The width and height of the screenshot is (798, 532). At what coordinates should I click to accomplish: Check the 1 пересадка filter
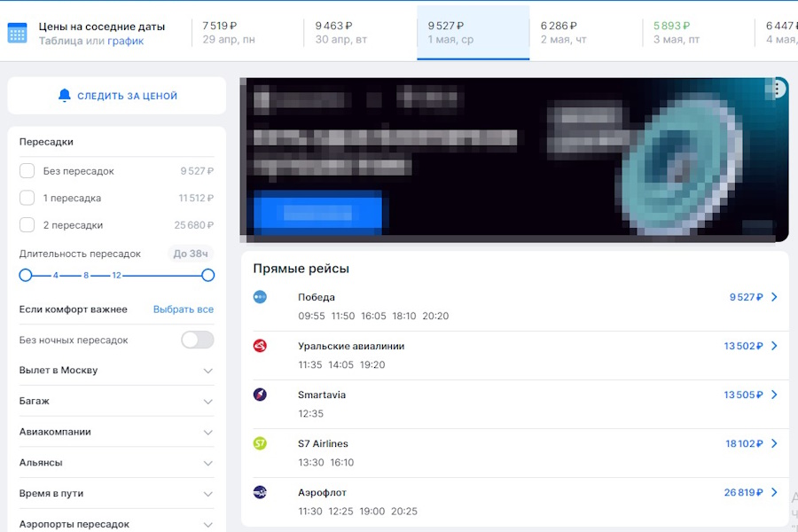coord(27,198)
